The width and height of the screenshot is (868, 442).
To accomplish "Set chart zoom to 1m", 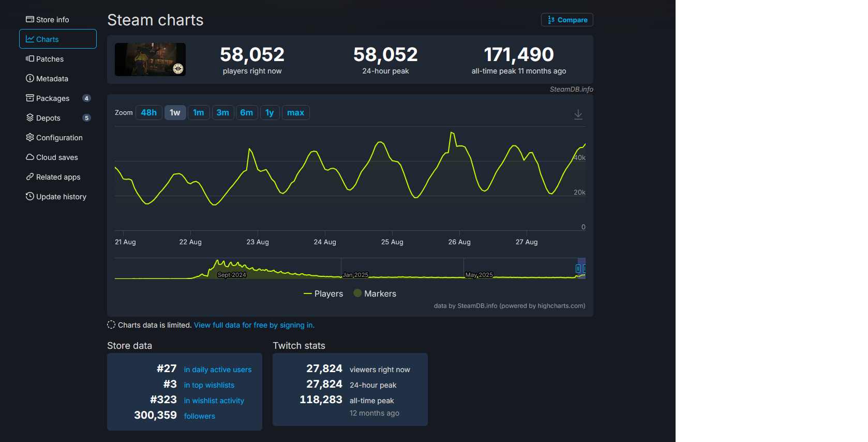I will tap(199, 113).
